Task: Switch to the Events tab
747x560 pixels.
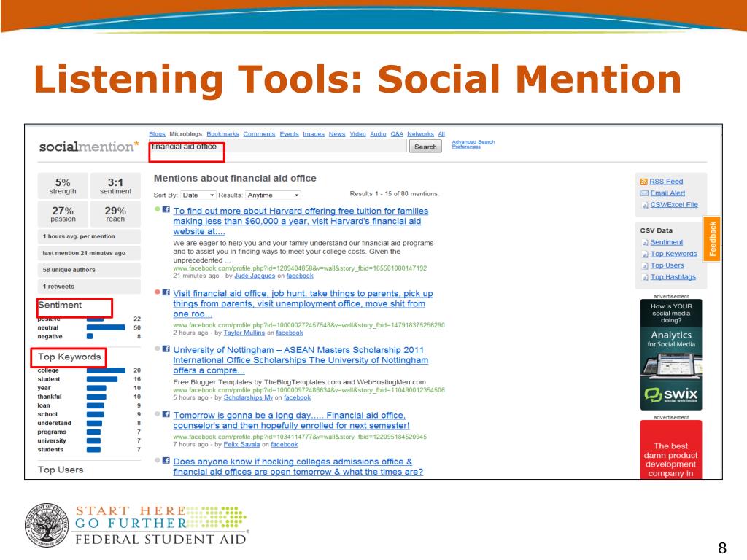Action: point(289,134)
